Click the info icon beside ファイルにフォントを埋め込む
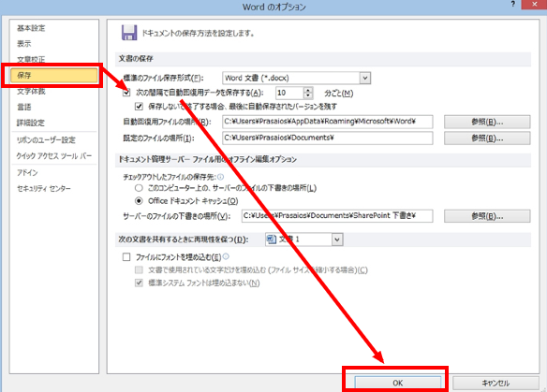 pyautogui.click(x=226, y=256)
